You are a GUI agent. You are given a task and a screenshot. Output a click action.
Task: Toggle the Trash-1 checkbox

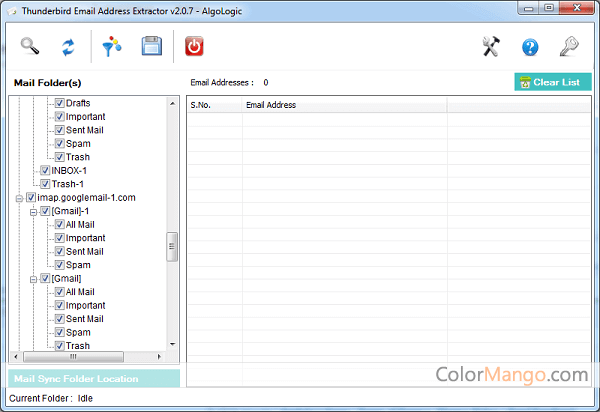(45, 184)
